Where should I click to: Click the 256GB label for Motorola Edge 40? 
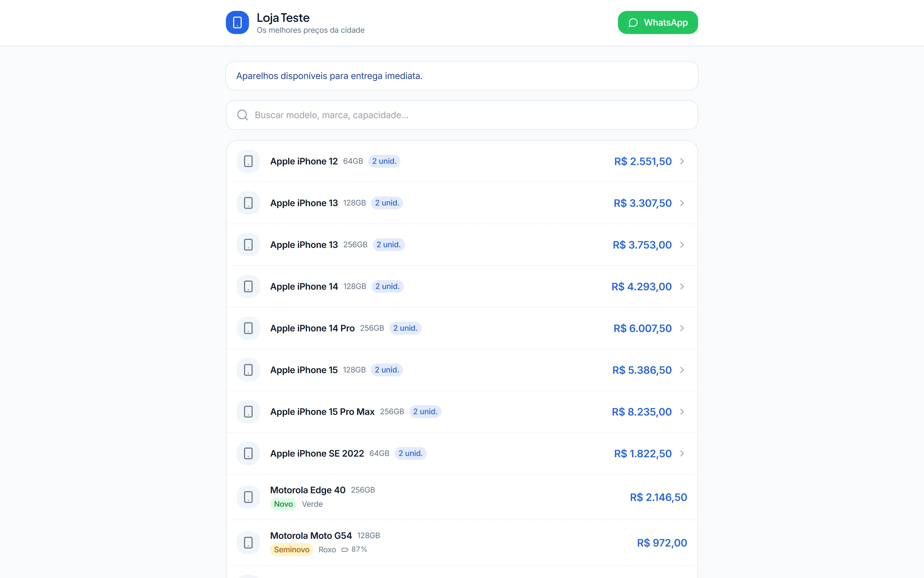(363, 490)
